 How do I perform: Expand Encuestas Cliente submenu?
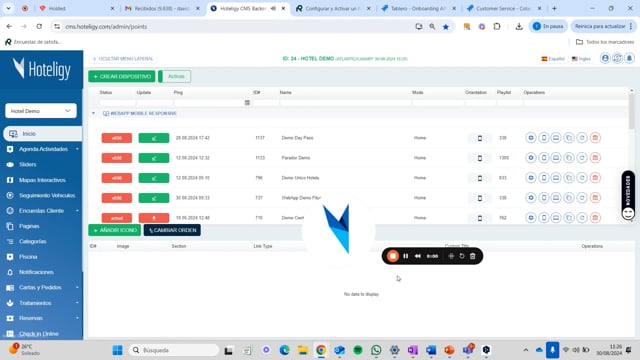(x=77, y=211)
